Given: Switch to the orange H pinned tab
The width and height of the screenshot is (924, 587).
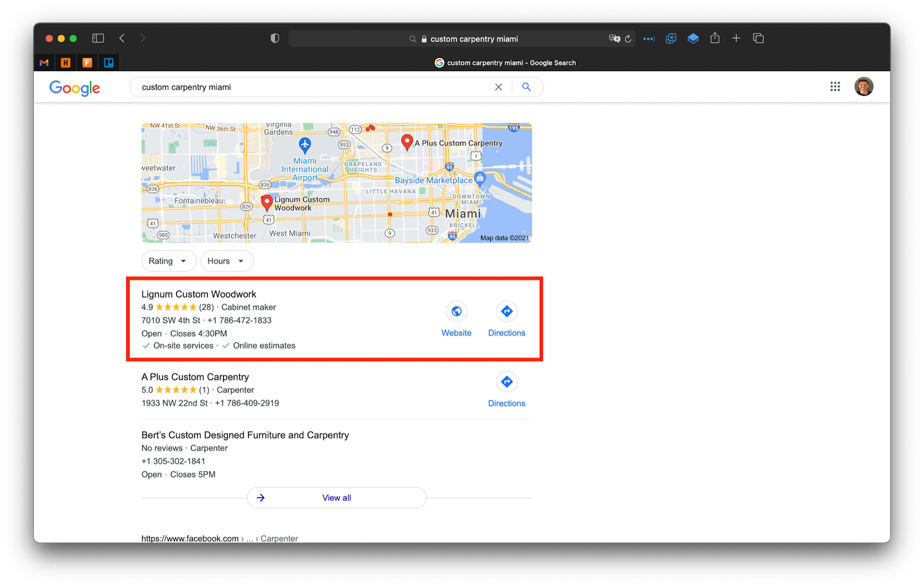Looking at the screenshot, I should point(66,62).
